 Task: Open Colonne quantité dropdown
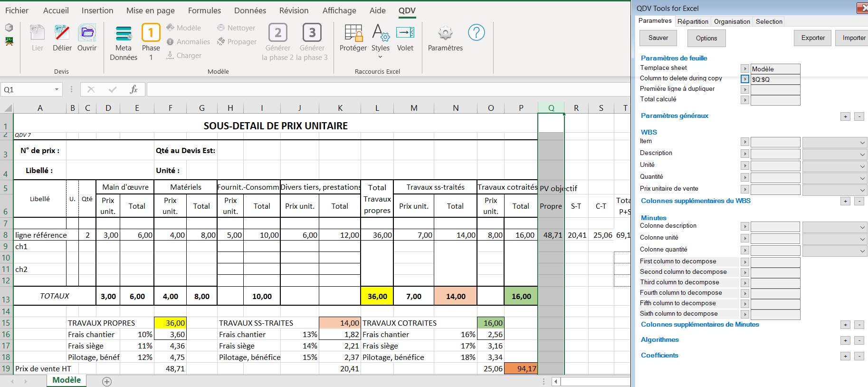point(835,251)
